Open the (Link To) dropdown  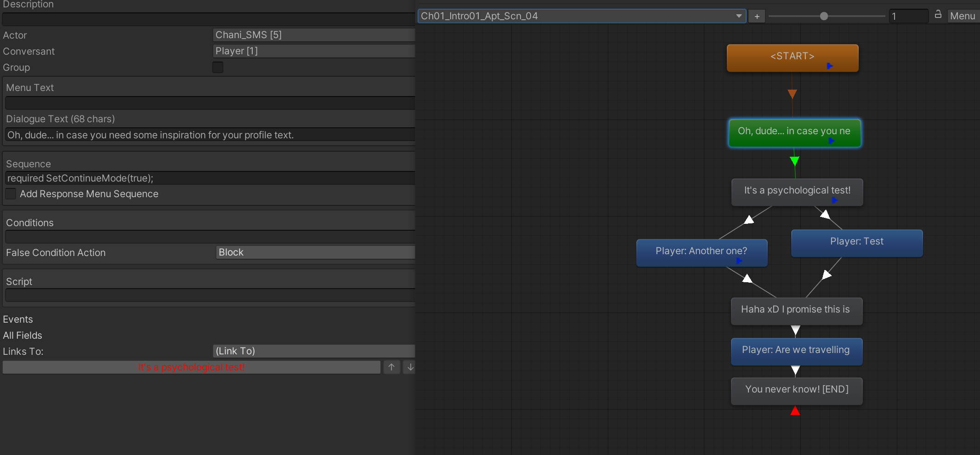point(314,351)
